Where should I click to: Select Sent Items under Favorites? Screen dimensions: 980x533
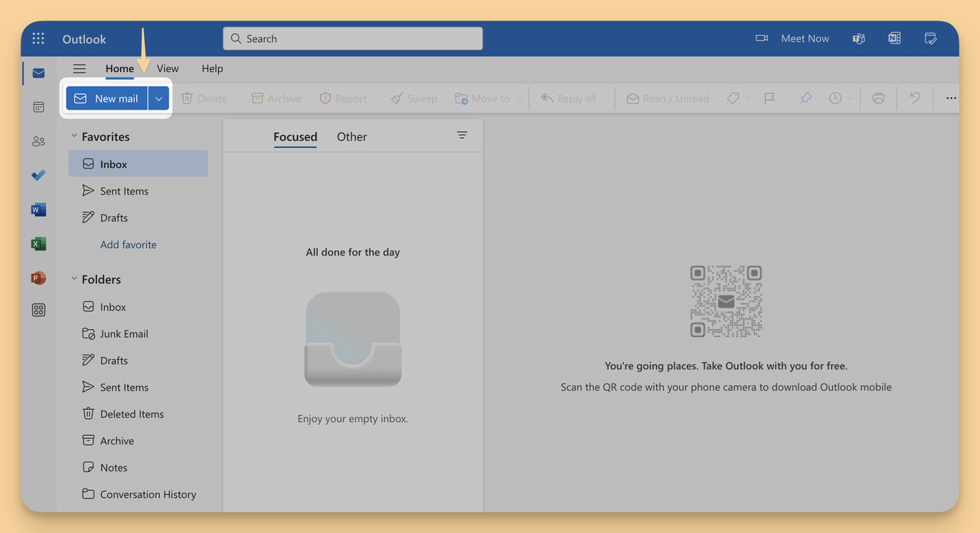138,191
